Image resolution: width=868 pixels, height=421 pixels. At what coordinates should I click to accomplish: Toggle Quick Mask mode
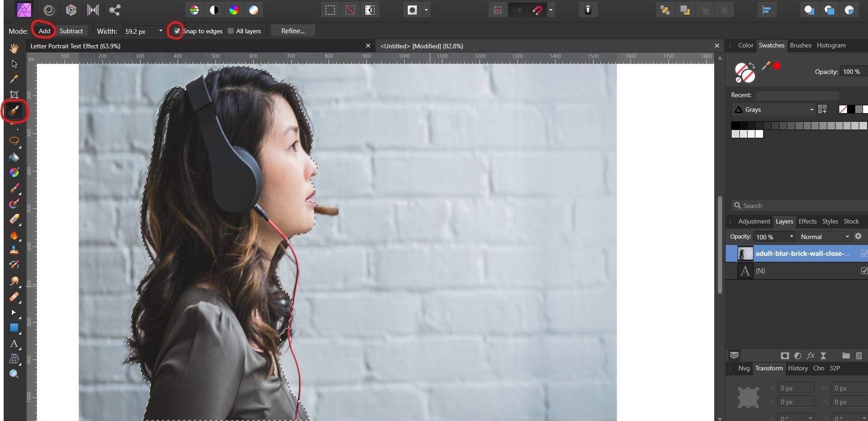412,10
